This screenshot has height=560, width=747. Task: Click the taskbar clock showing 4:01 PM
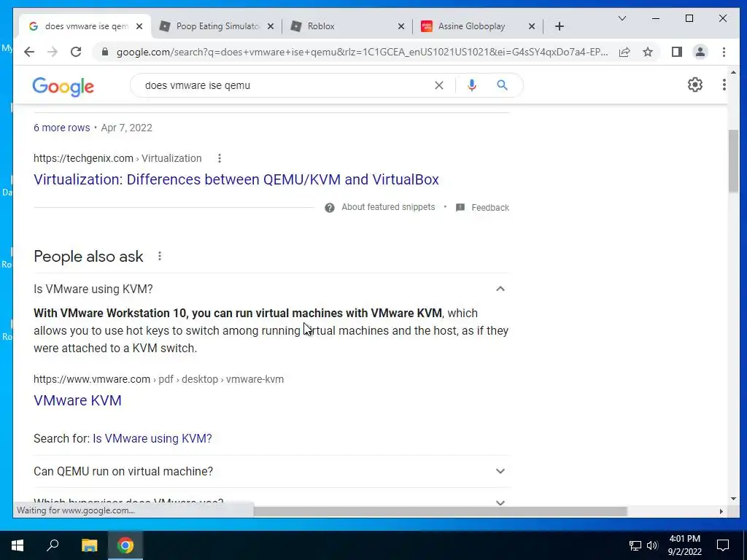pyautogui.click(x=684, y=545)
